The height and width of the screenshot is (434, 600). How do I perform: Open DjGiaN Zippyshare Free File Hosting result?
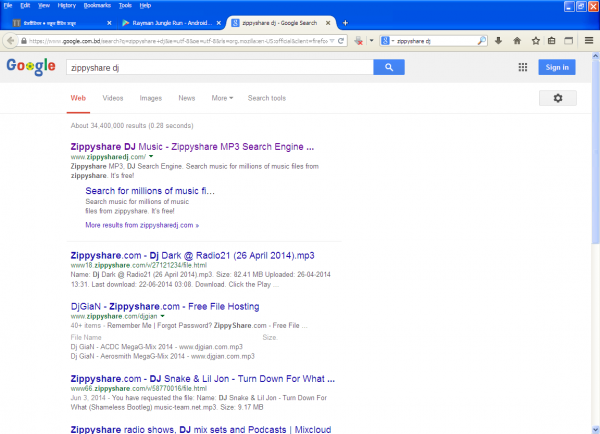click(x=165, y=306)
